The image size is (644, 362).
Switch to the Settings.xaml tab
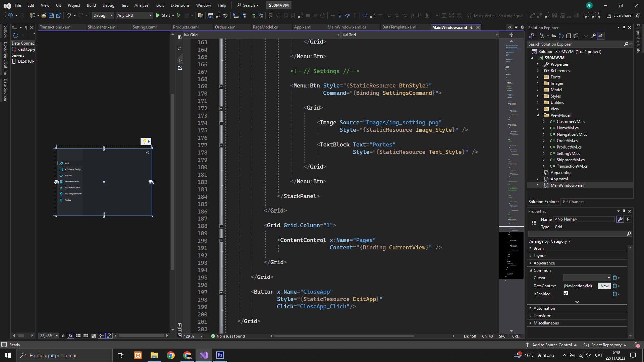pyautogui.click(x=145, y=27)
